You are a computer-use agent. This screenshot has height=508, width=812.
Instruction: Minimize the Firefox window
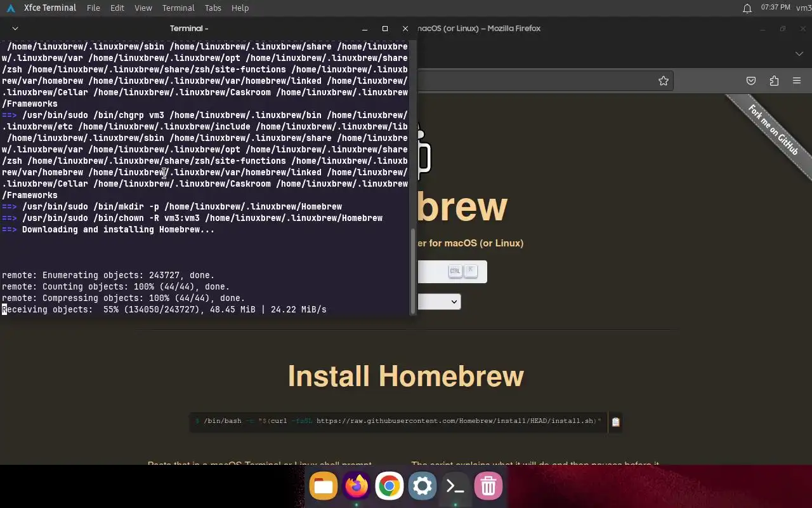pos(763,29)
